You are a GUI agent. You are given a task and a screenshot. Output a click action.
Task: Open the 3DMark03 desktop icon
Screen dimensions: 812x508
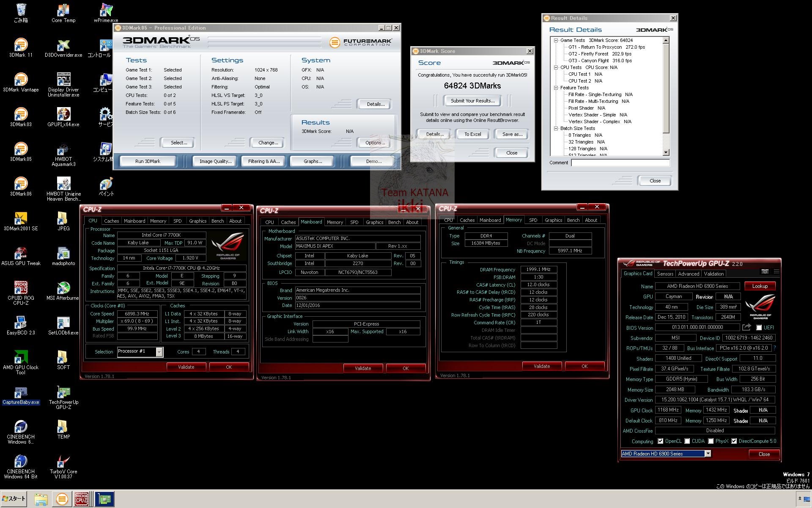(x=21, y=117)
